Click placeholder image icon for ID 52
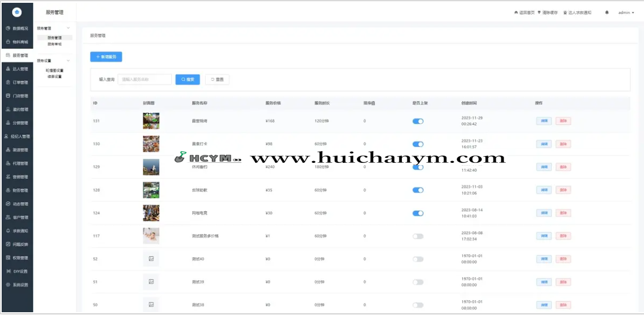This screenshot has height=315, width=644. pyautogui.click(x=151, y=259)
